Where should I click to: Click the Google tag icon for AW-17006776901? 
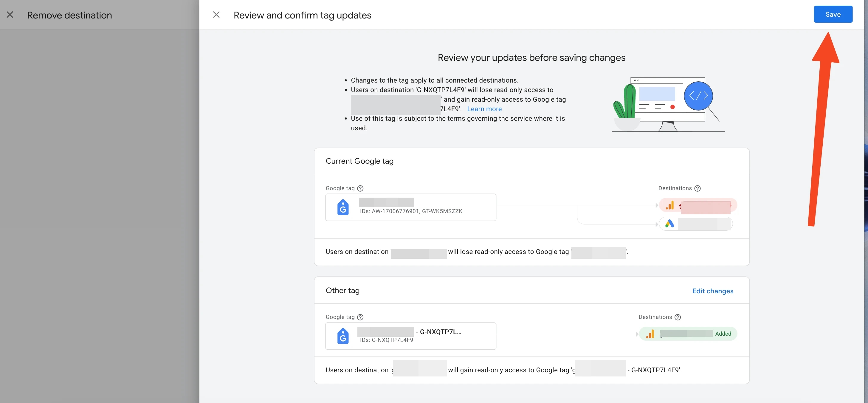coord(343,207)
